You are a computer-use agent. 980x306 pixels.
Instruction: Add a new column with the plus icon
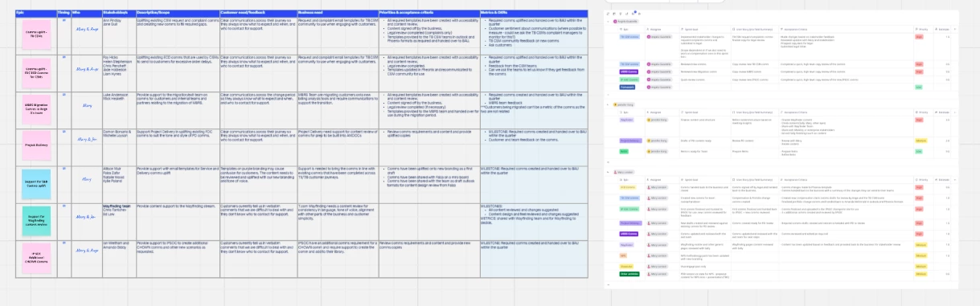click(955, 29)
